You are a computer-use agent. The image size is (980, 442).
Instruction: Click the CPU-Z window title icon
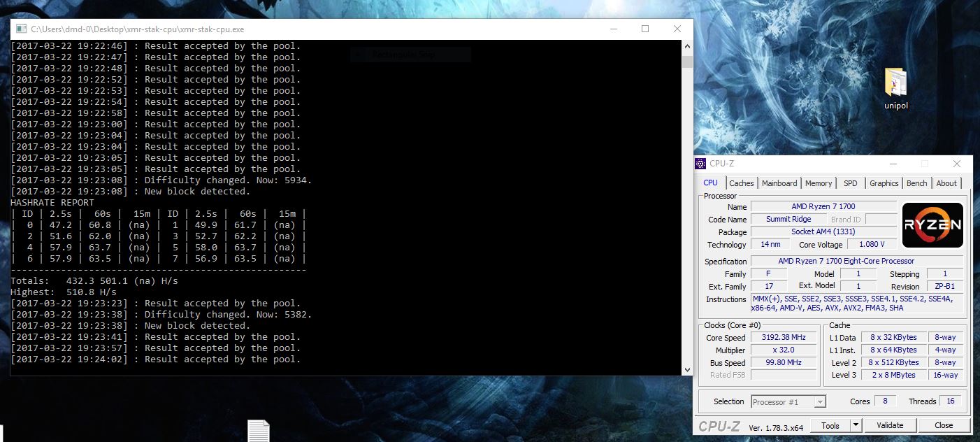(700, 164)
